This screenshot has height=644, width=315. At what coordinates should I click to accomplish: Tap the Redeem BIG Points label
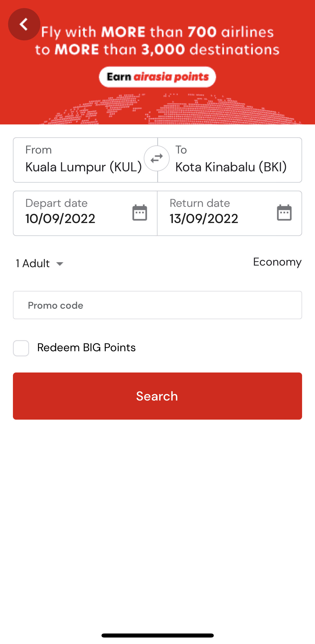tap(86, 347)
